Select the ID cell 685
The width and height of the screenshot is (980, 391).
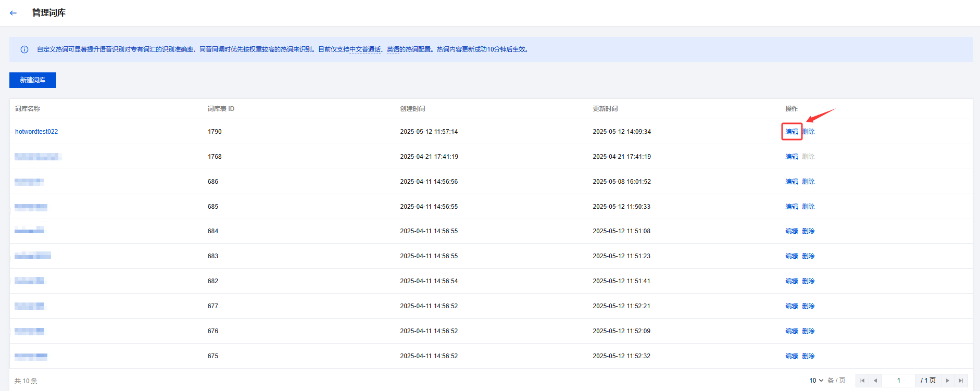point(213,207)
